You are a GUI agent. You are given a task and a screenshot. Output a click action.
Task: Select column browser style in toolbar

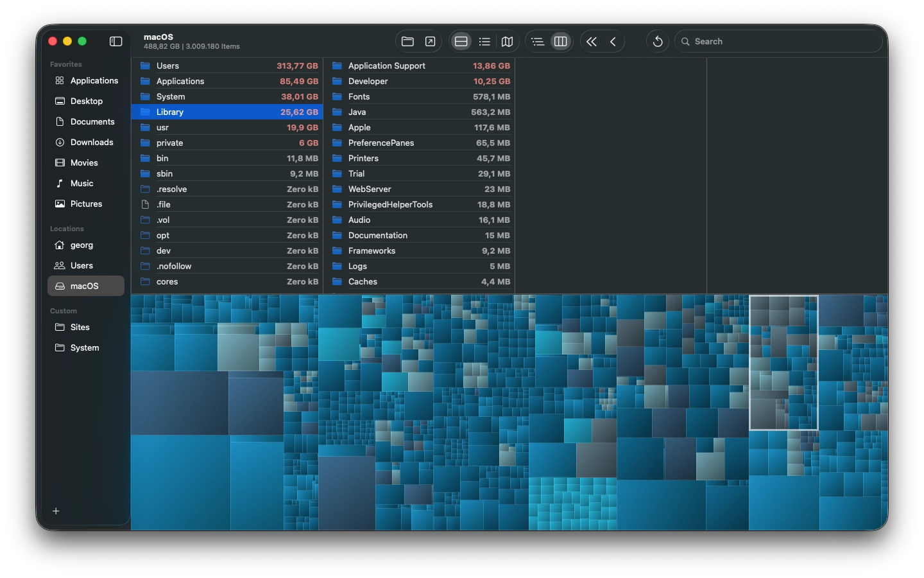coord(560,41)
